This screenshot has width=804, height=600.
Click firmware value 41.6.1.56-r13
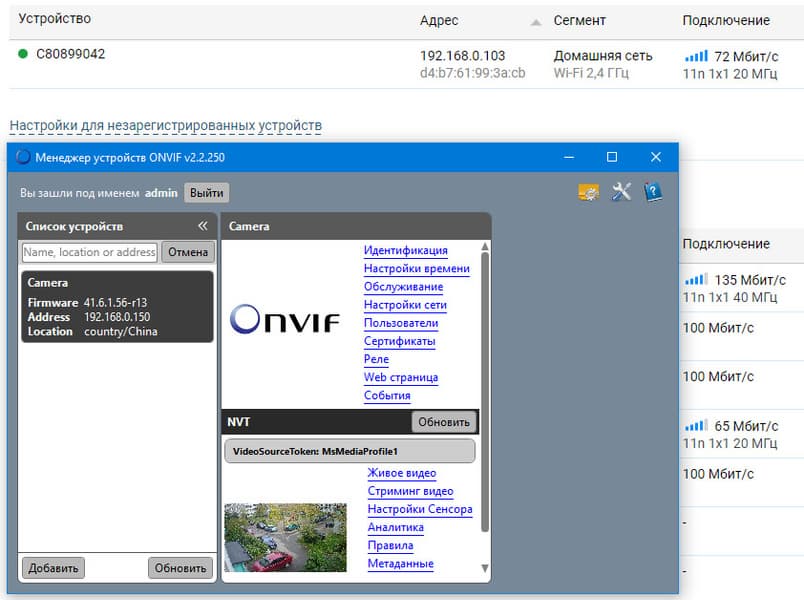tap(115, 303)
